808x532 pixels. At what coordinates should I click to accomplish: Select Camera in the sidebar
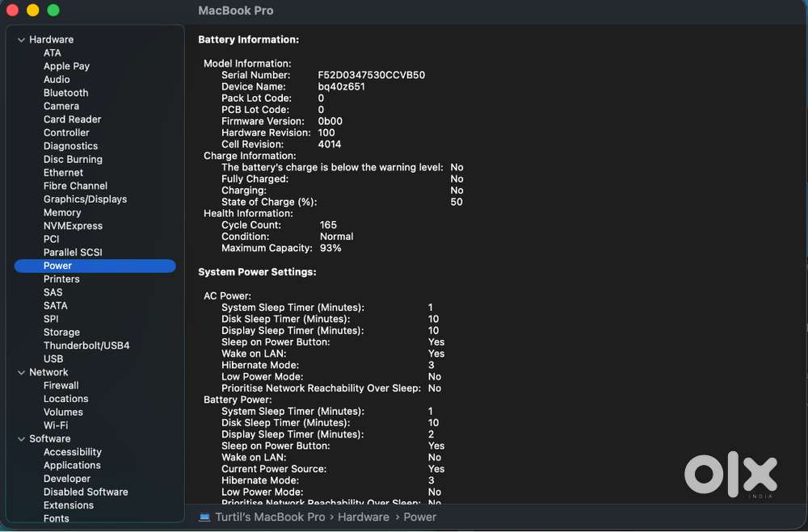coord(61,106)
